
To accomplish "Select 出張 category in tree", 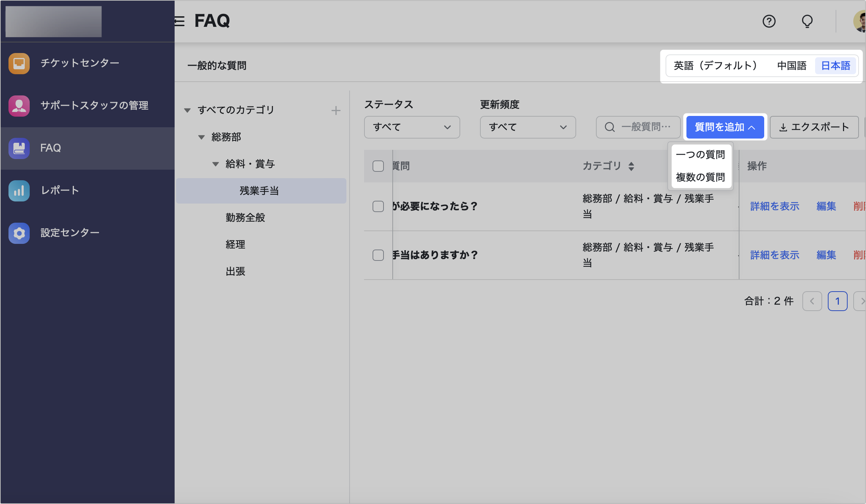I will coord(235,271).
